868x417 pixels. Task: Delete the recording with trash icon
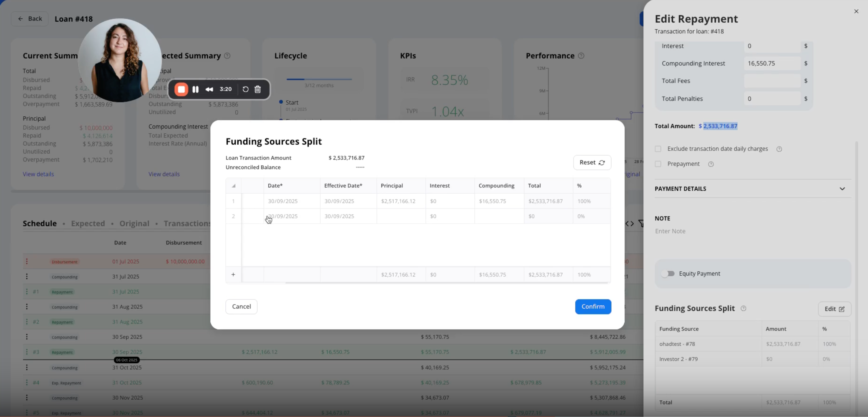(x=258, y=89)
